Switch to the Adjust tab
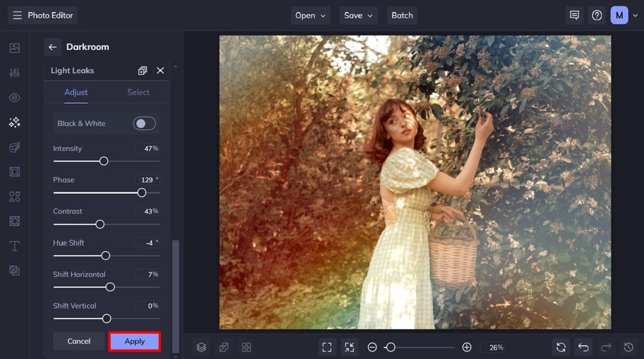 tap(76, 92)
